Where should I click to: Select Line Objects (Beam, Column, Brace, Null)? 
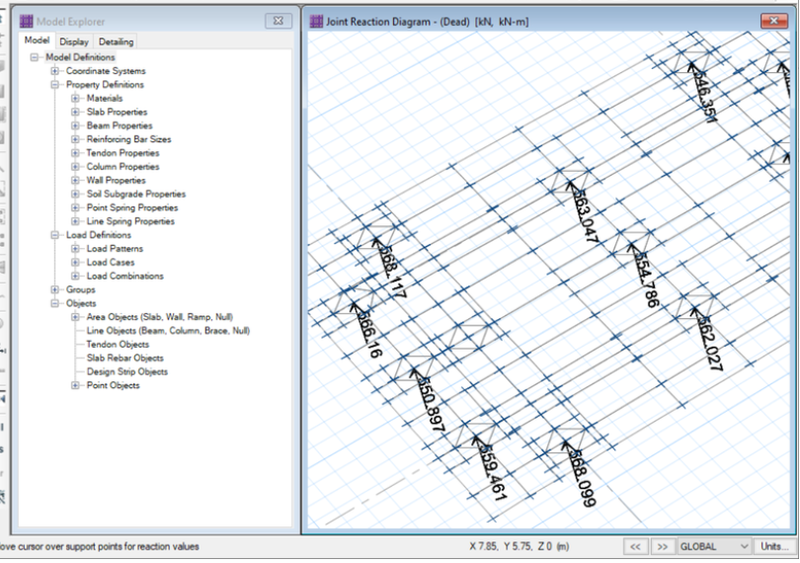coord(168,331)
